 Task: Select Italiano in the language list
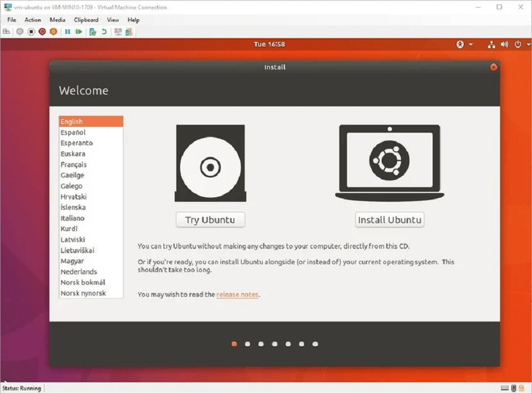pos(91,218)
